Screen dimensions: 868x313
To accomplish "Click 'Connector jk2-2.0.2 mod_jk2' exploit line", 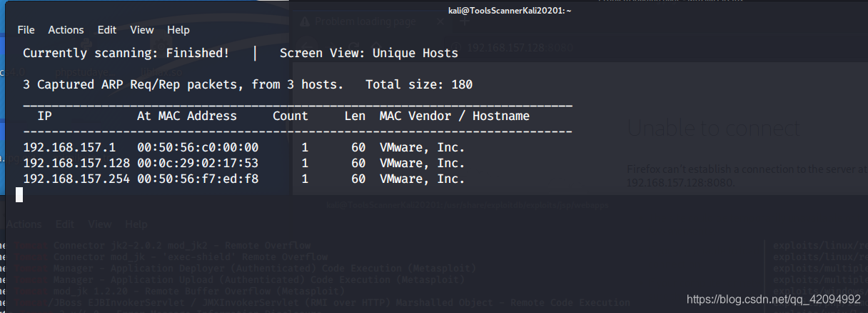I will click(x=181, y=245).
